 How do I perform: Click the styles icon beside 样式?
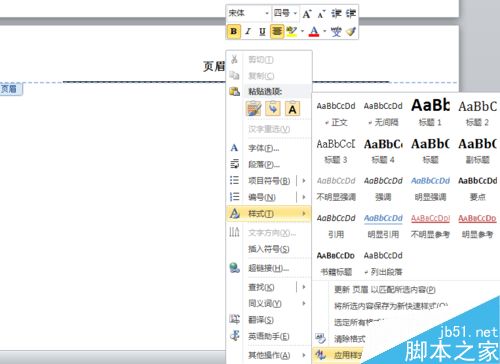pos(234,213)
